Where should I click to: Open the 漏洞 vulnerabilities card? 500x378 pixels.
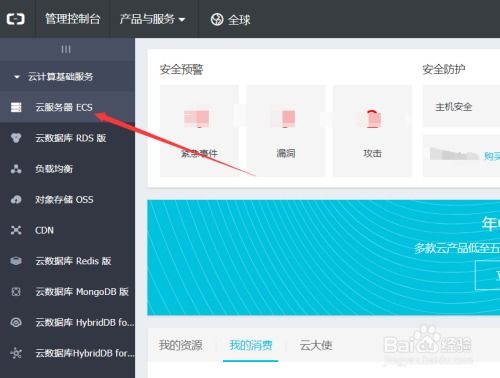pos(286,131)
